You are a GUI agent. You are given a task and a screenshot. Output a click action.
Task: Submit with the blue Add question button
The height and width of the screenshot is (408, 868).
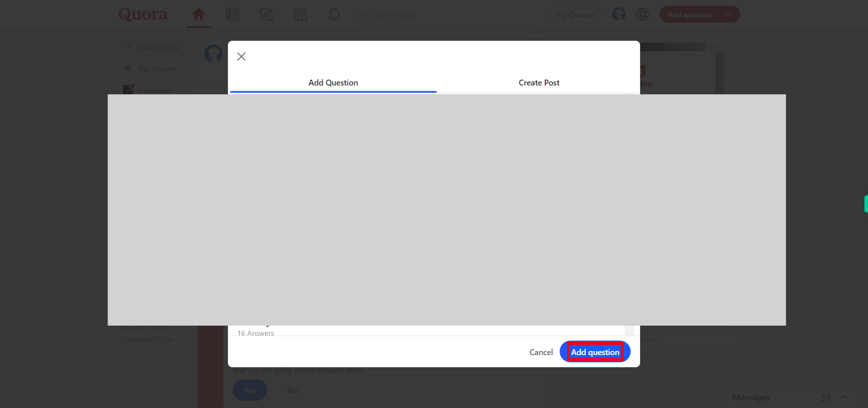(x=595, y=352)
